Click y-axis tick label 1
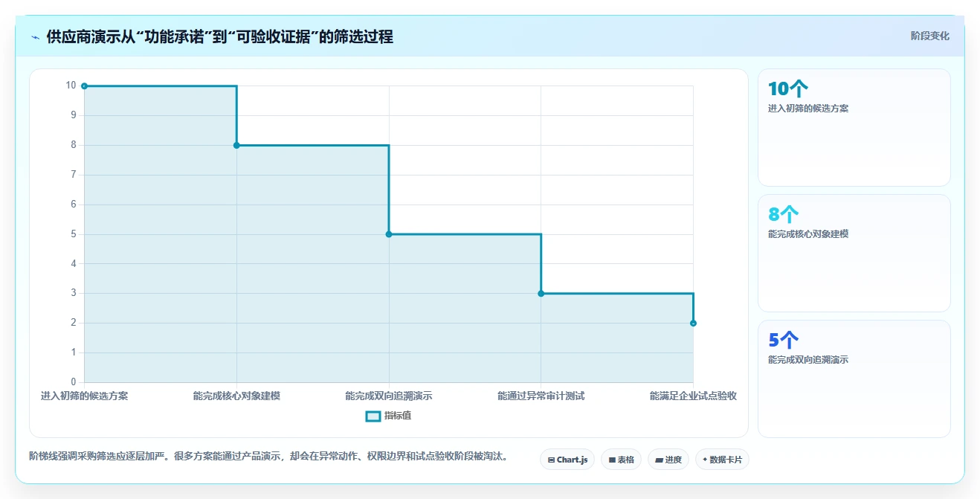 point(74,352)
